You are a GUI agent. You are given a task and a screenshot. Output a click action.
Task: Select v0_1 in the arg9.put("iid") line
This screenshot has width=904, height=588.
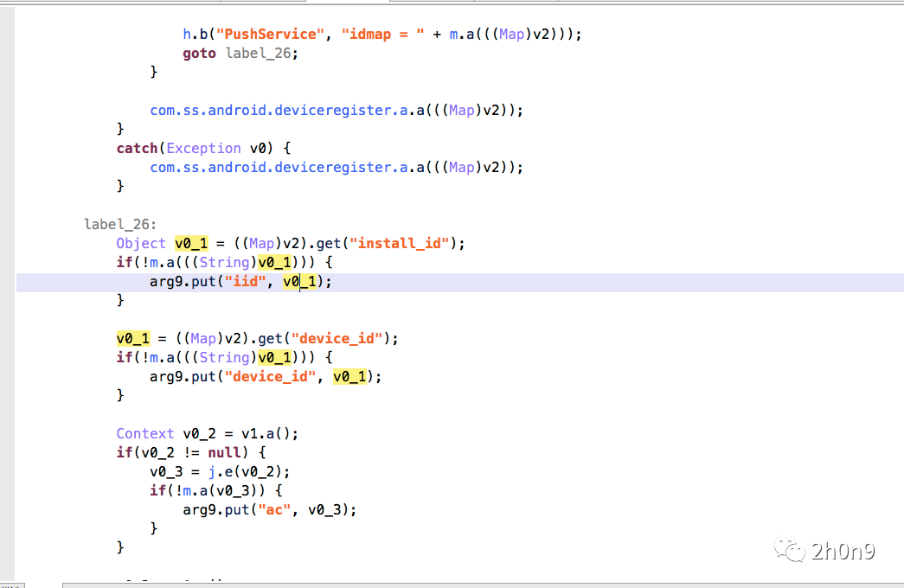pos(299,281)
